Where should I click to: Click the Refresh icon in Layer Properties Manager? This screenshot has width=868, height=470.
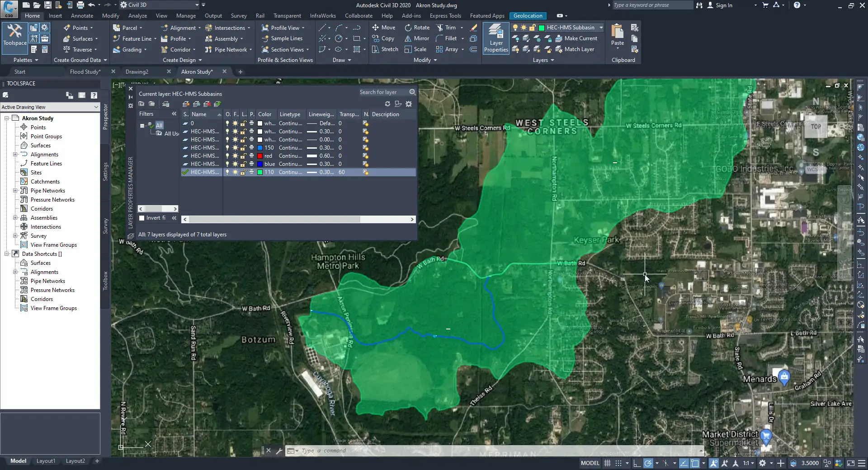387,104
